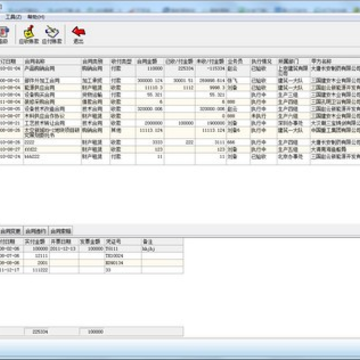Screen dimensions: 360x360
Task: Click the 生产五组 department cell
Action: click(x=294, y=149)
